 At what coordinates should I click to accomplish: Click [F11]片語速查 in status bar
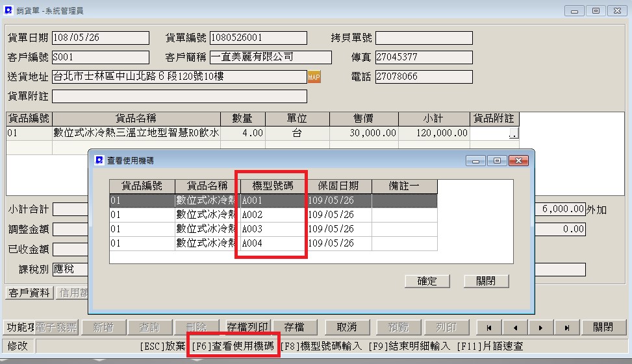490,346
